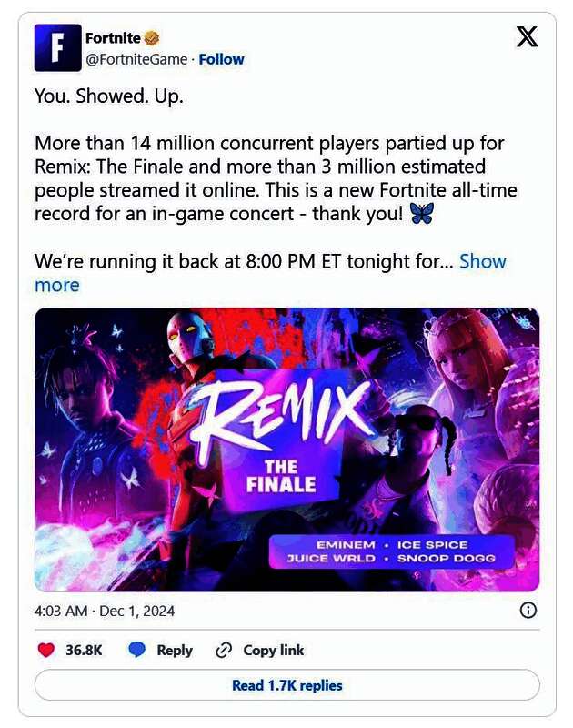Click the blue reply speech bubble icon
This screenshot has height=728, width=573.
coord(136,650)
